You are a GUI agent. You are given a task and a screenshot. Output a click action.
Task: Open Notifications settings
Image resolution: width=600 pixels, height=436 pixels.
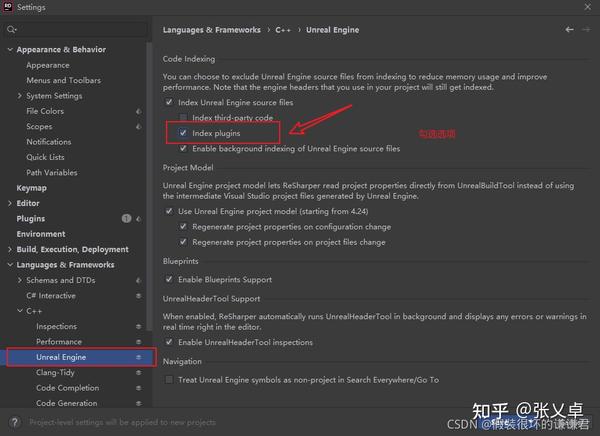[49, 142]
